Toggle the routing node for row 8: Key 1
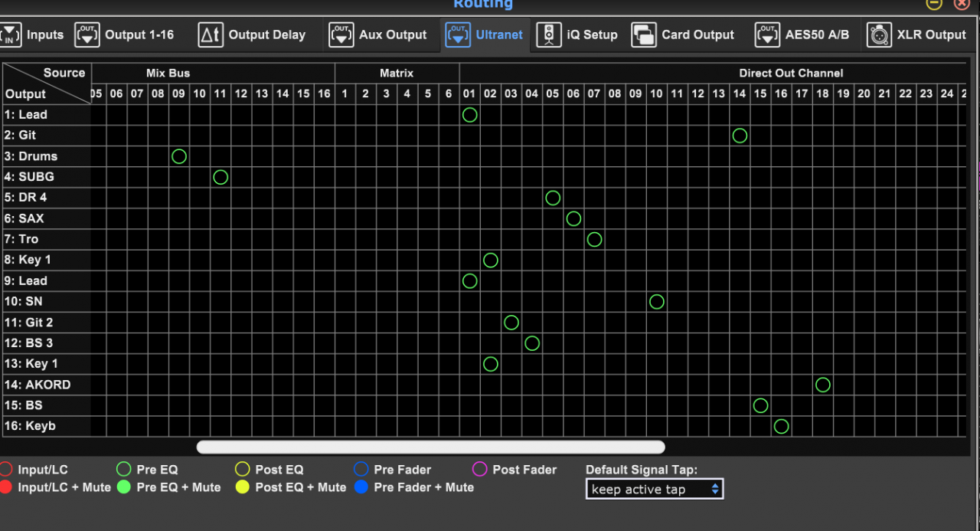Viewport: 980px width, 531px height. click(491, 260)
